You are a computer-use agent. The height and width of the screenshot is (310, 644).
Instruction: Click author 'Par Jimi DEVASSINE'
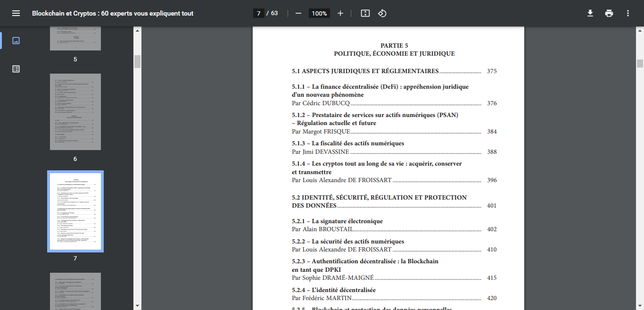321,152
